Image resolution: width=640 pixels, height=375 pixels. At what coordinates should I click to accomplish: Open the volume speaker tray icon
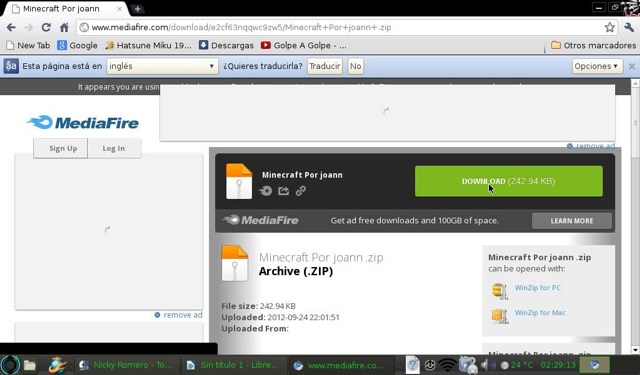pyautogui.click(x=488, y=365)
